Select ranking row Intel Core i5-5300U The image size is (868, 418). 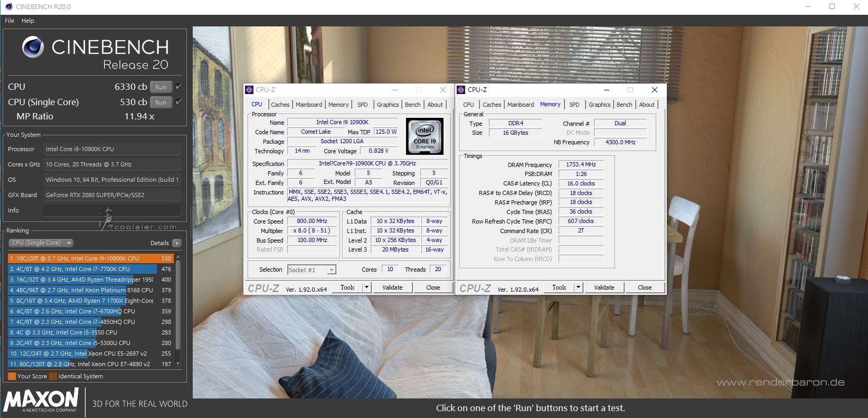pyautogui.click(x=91, y=343)
